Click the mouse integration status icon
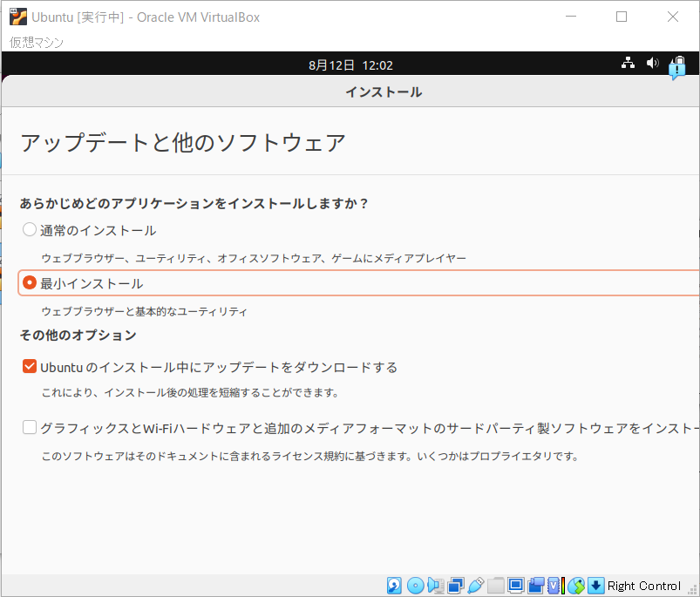The image size is (700, 597). (576, 586)
